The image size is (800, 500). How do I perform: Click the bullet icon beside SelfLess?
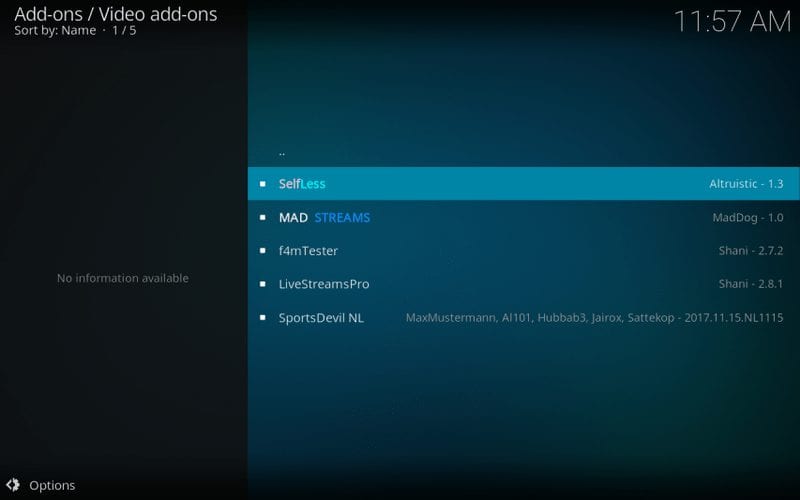[262, 184]
